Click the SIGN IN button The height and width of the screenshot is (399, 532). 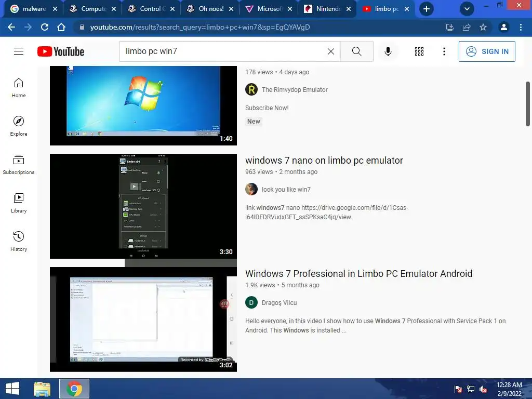pyautogui.click(x=487, y=51)
